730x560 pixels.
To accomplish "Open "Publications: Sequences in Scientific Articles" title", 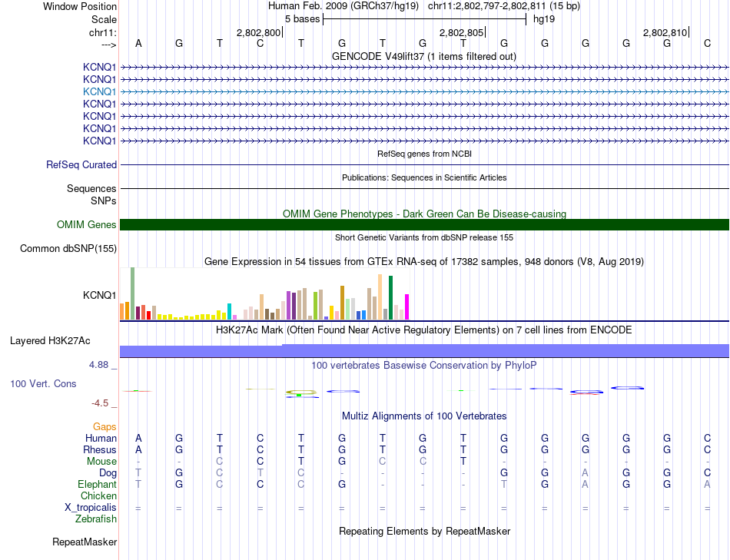I will coord(424,177).
